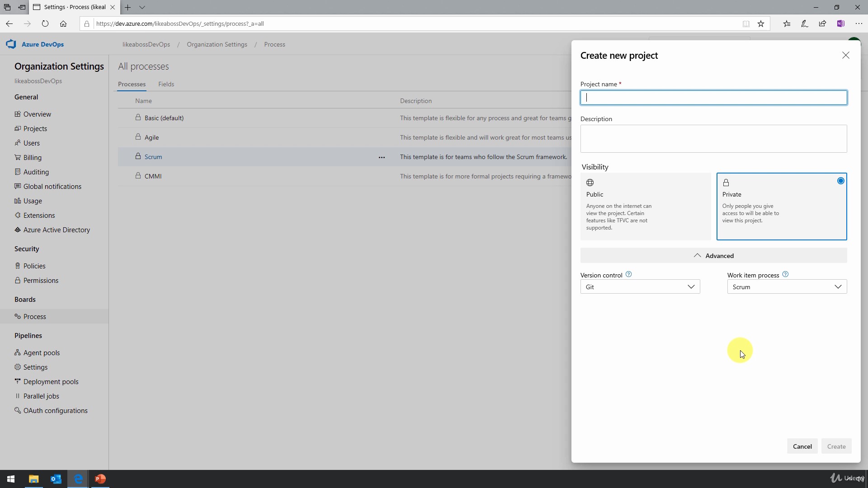Cancel the new project dialog

[x=802, y=446]
